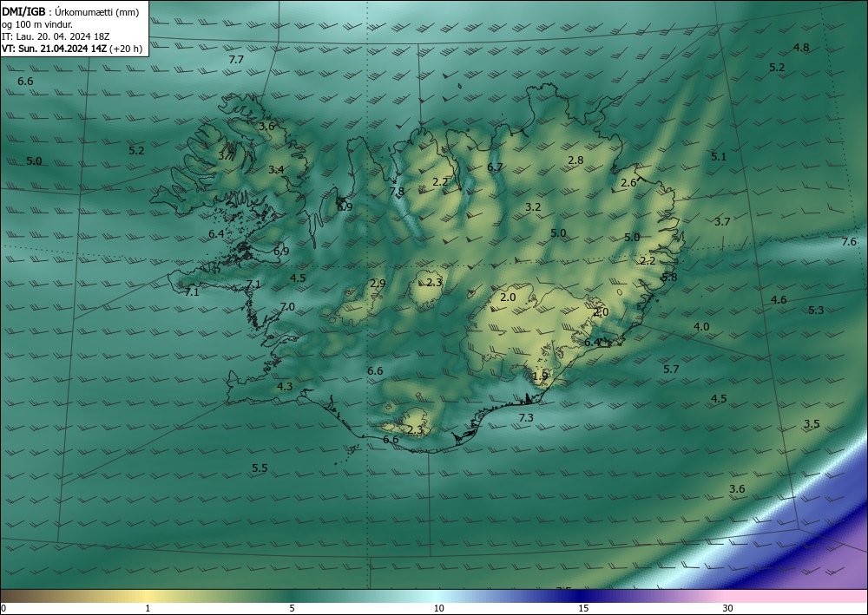Click the 5.1 value over the eastern ocean

point(719,157)
